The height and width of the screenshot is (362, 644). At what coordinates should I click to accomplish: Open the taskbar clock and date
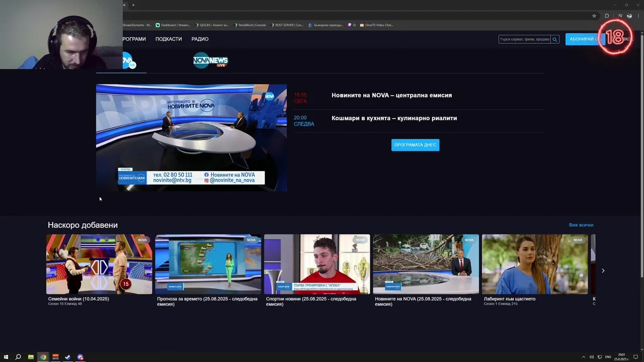click(x=621, y=357)
